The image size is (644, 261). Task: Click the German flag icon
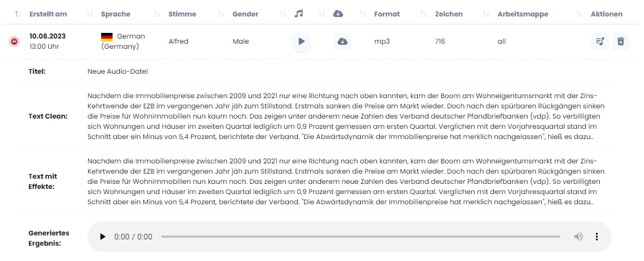pos(107,37)
